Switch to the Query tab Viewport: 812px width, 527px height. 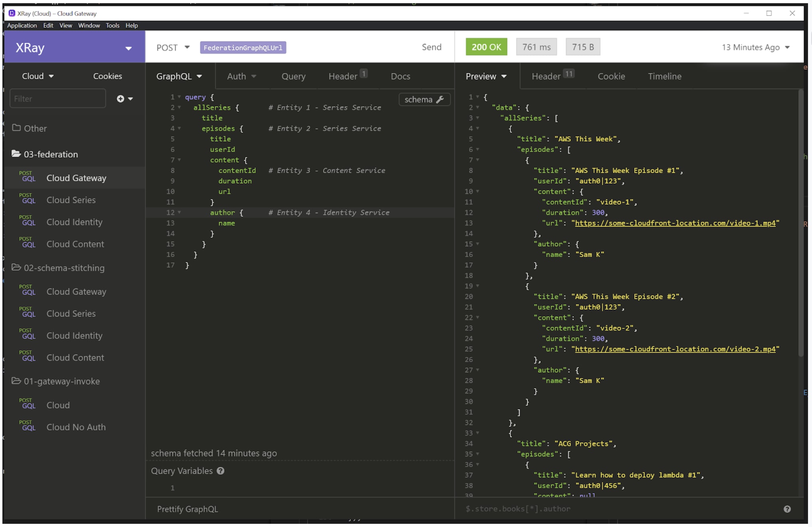click(x=293, y=76)
